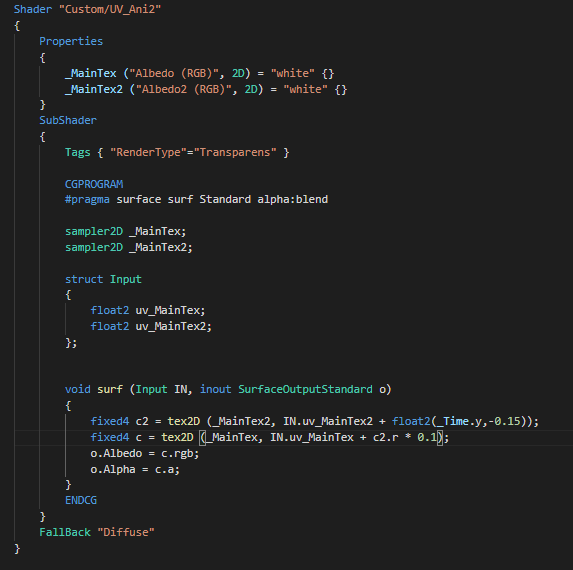Click SurfaceOutputStandard parameter type
This screenshot has height=570, width=573.
click(x=305, y=390)
